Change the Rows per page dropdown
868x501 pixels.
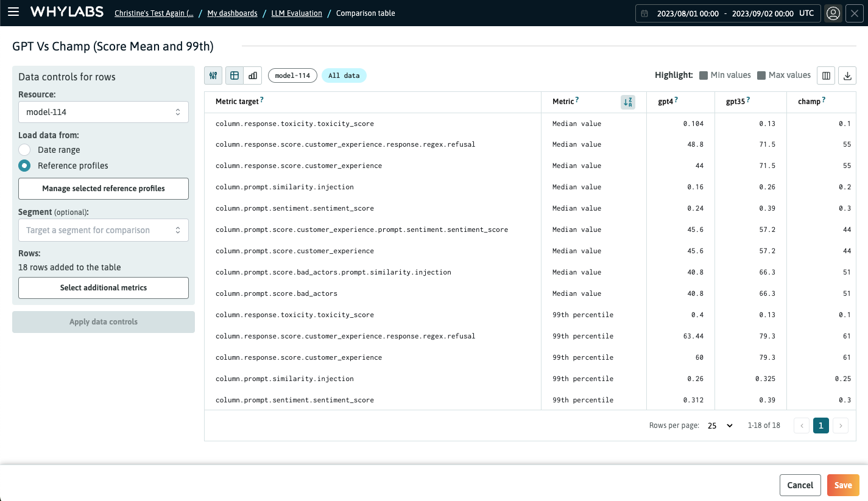pos(720,426)
